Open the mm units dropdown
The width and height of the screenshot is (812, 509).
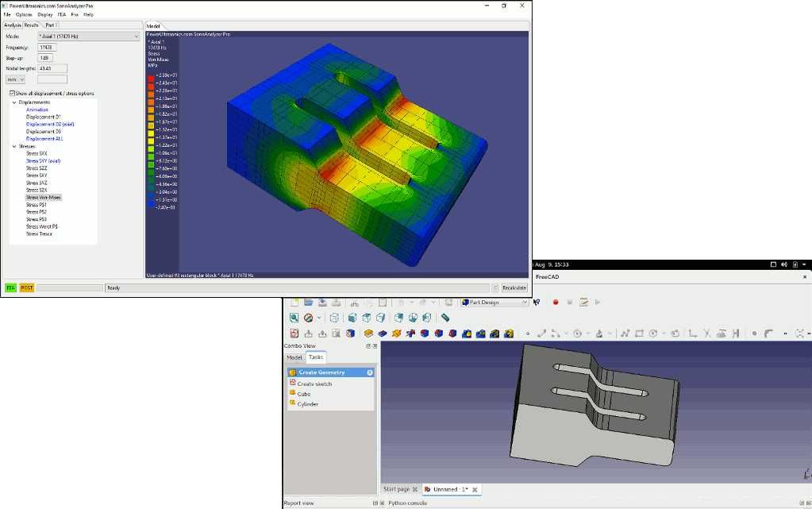(16, 79)
